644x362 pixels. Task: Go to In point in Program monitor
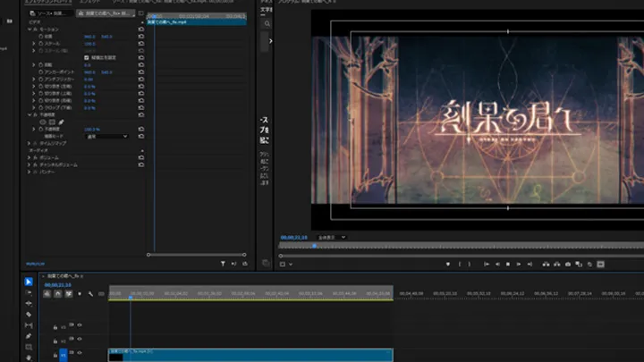(487, 265)
